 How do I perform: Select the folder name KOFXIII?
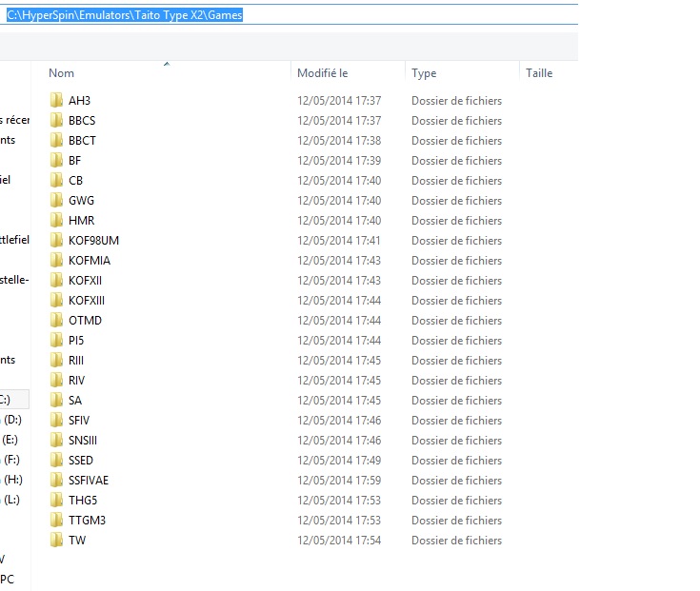click(x=87, y=300)
